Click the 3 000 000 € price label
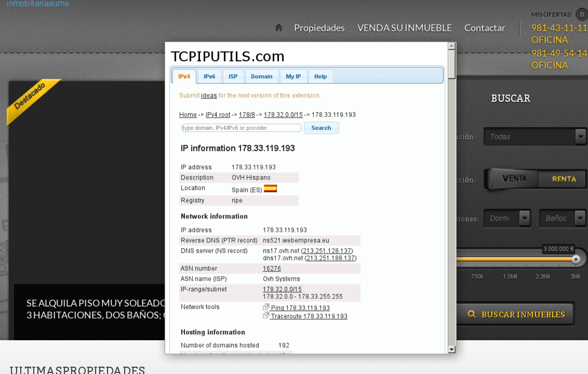This screenshot has width=588, height=374. (x=559, y=249)
